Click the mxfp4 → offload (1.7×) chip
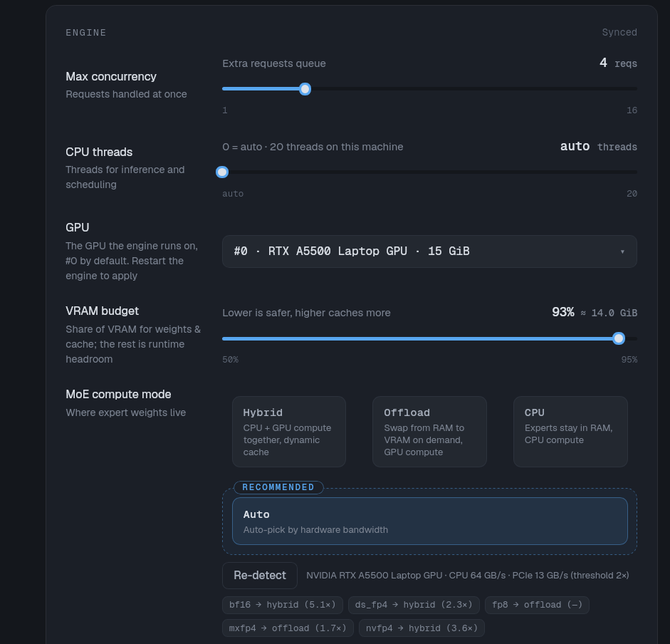 288,628
